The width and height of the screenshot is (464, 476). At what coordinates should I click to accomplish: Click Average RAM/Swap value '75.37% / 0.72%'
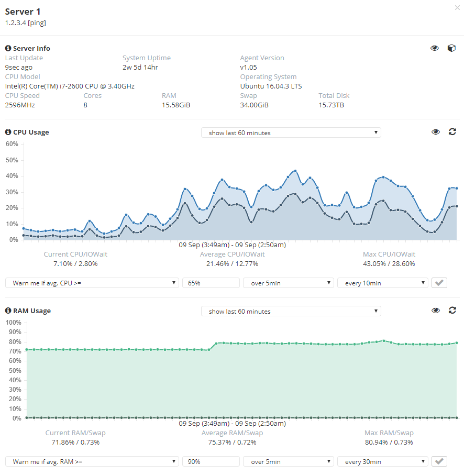(233, 442)
